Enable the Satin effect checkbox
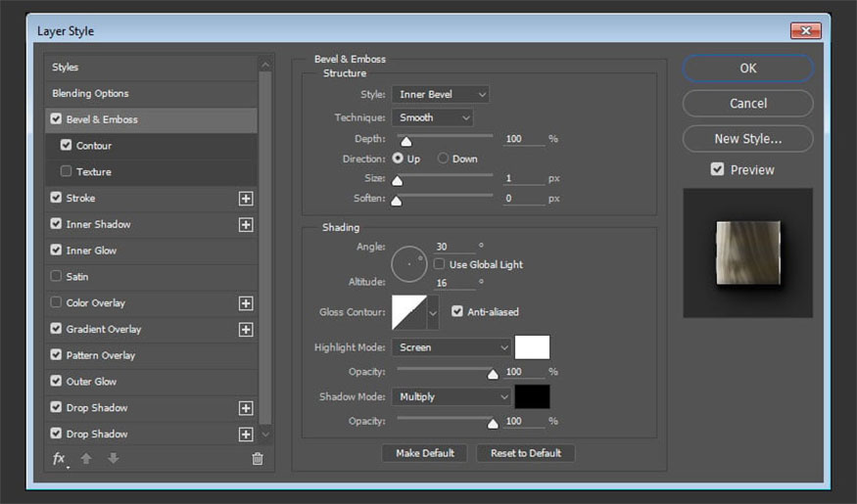Screen dimensions: 857x504 [56, 277]
